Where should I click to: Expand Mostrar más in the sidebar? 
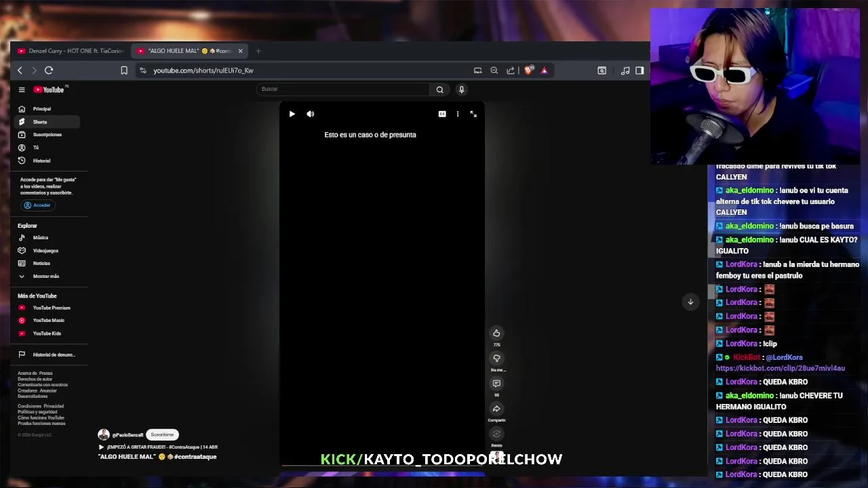47,277
